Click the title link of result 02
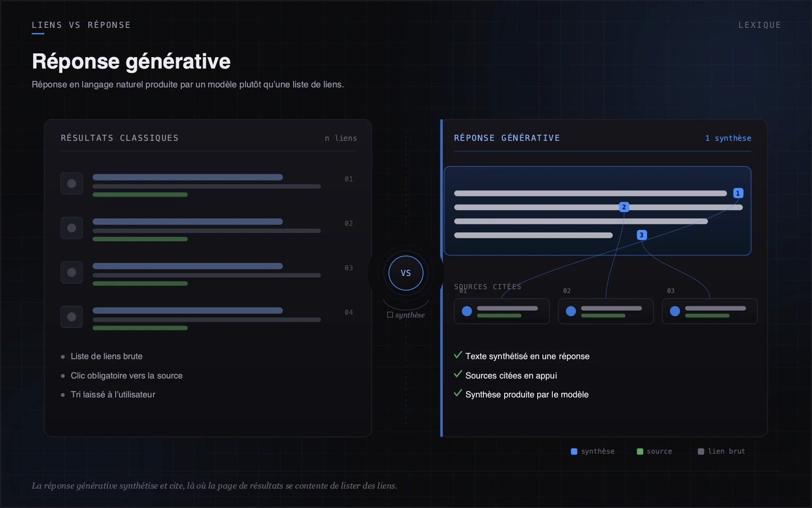This screenshot has width=812, height=508. tap(187, 222)
